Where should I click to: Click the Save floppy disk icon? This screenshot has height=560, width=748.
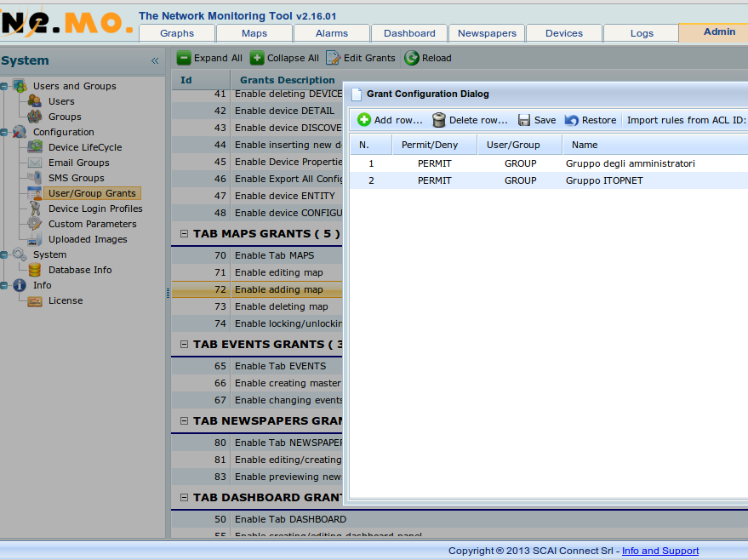(x=524, y=120)
